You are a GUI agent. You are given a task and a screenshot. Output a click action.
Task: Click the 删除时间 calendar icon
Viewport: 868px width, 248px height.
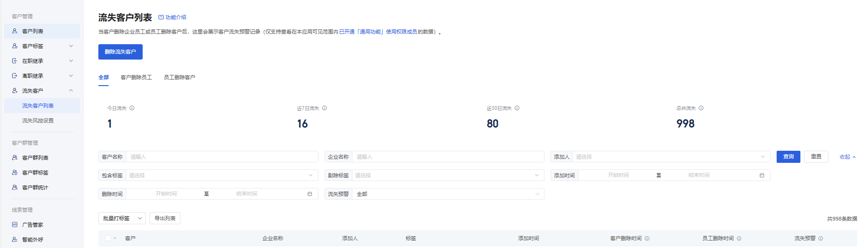point(310,194)
